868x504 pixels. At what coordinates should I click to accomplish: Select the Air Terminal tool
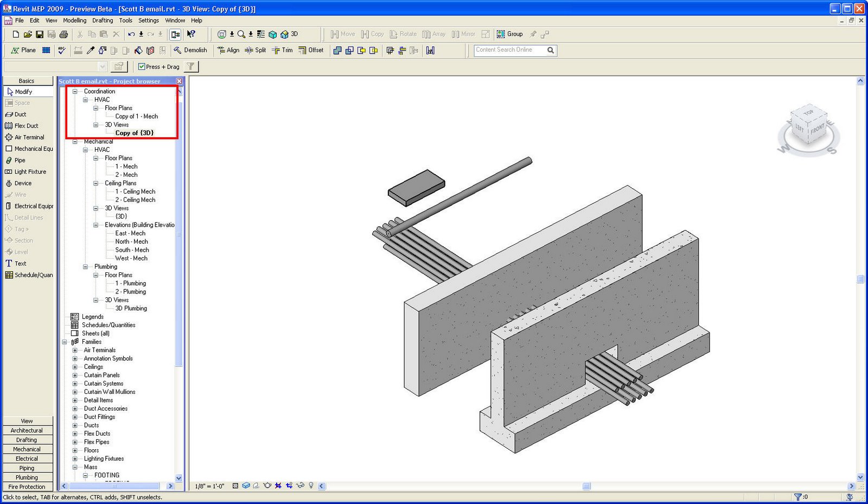click(25, 137)
